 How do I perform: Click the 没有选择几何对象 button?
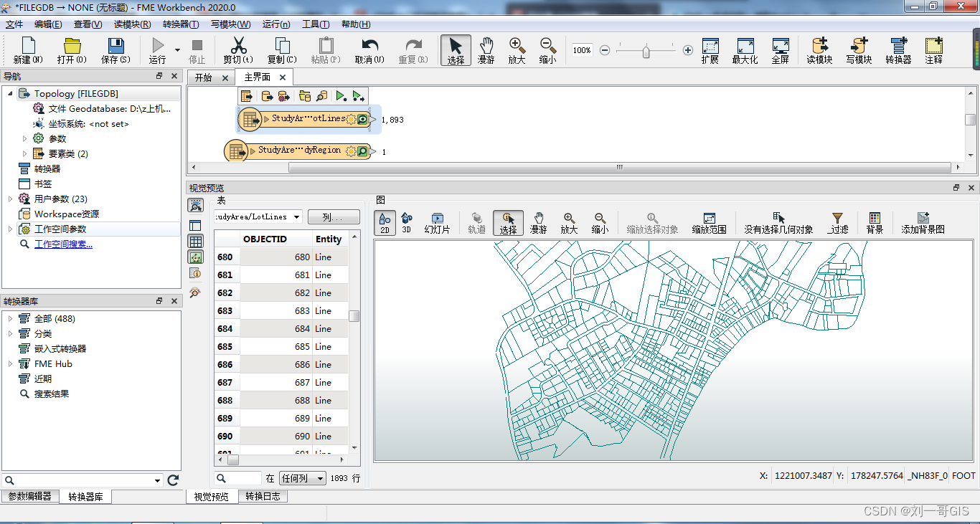click(778, 222)
